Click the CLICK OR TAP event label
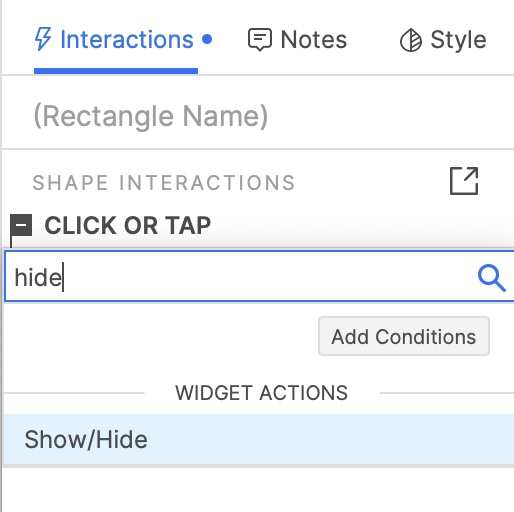The image size is (514, 512). click(128, 226)
